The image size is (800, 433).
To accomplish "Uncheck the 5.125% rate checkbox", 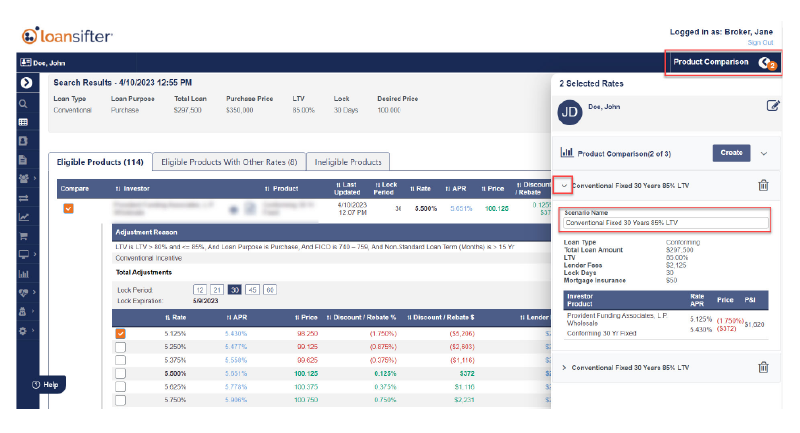I will (120, 333).
